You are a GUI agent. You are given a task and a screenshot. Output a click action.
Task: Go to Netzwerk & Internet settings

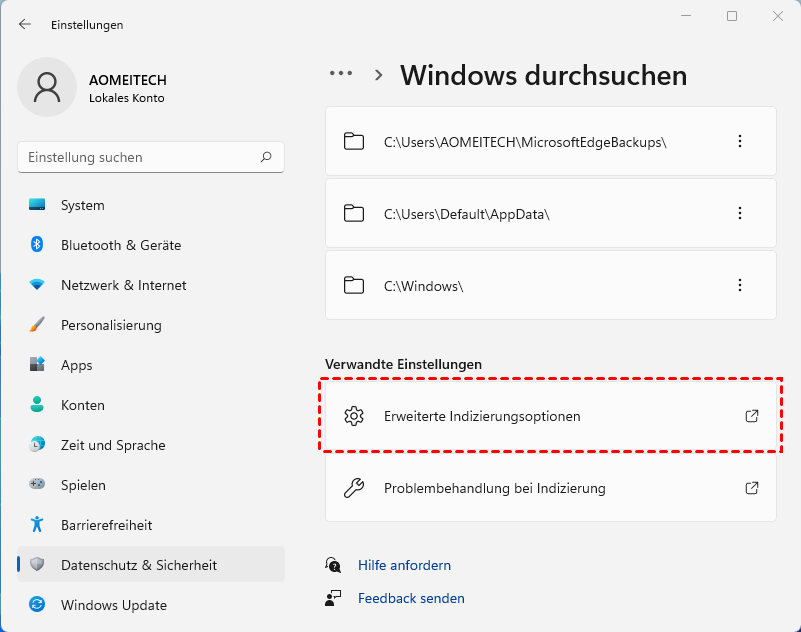pos(123,285)
